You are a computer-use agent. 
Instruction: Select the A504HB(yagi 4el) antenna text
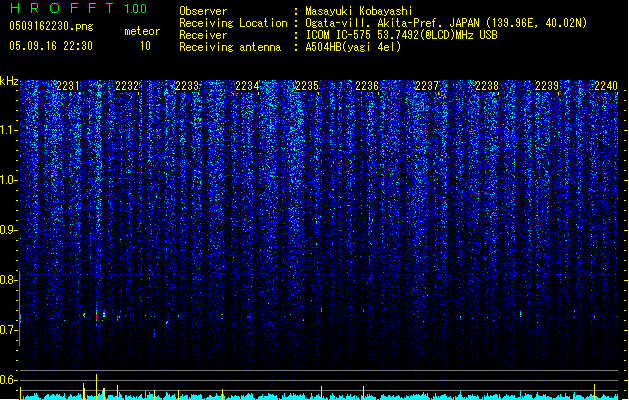click(x=353, y=47)
